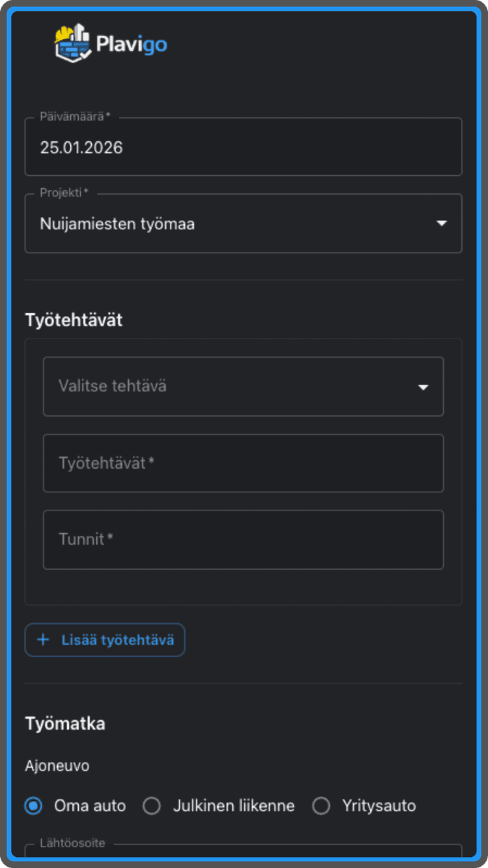Click the Julkinen liikenne label text
This screenshot has height=868, width=488.
234,806
